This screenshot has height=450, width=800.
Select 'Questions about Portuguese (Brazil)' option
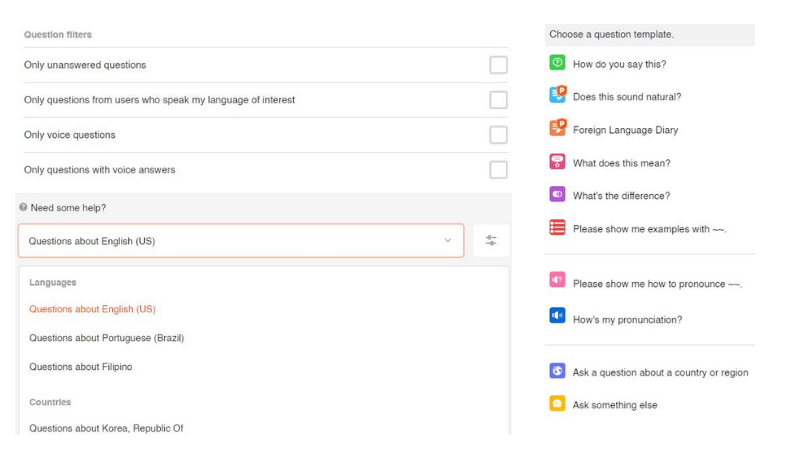pos(107,338)
